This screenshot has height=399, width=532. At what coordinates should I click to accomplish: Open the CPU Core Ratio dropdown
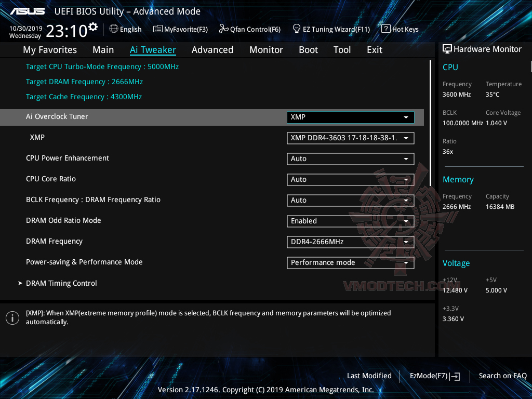[351, 179]
